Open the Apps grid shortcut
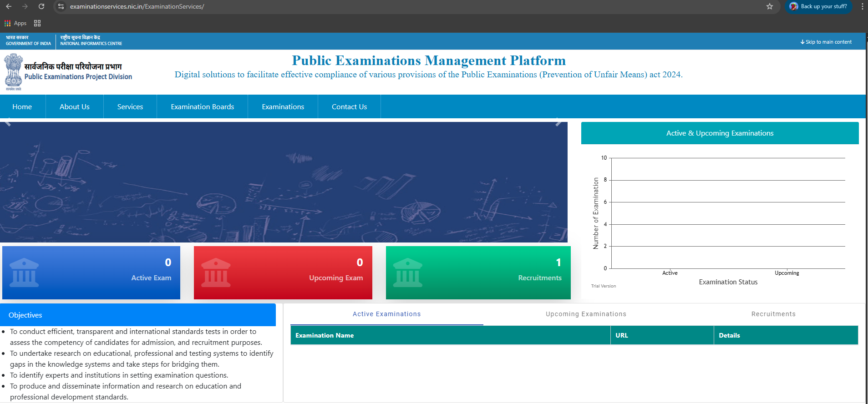868x404 pixels. pyautogui.click(x=15, y=23)
